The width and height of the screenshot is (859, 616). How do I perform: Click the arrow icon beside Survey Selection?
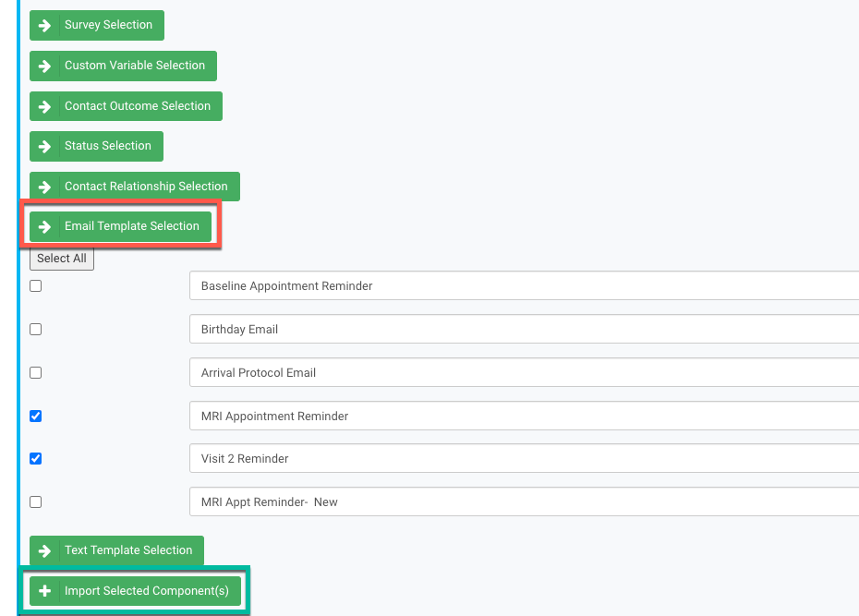44,26
